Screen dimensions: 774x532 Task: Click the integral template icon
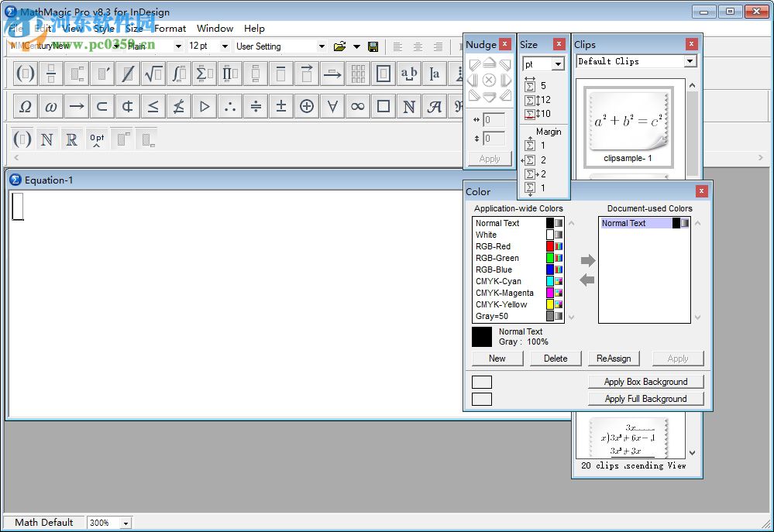pos(179,74)
